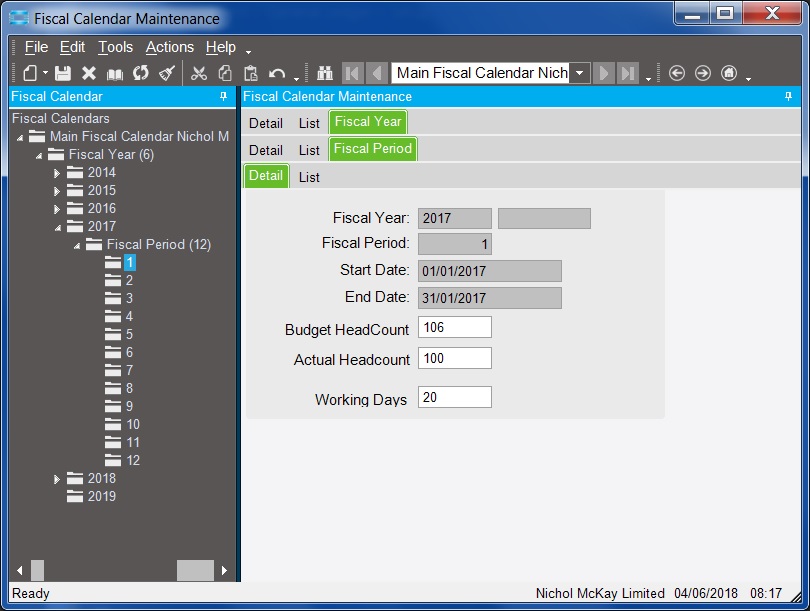Viewport: 810px width, 611px height.
Task: Click the Working Days input field
Action: [455, 397]
